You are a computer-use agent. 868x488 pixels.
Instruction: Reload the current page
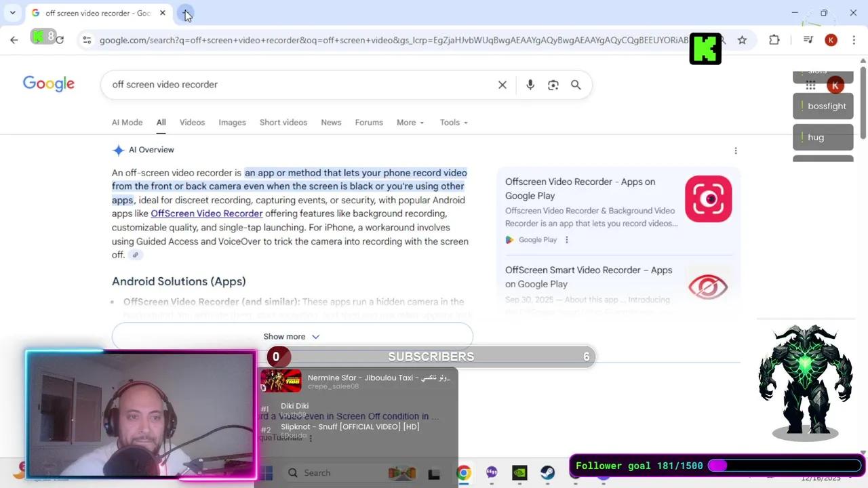click(x=60, y=40)
